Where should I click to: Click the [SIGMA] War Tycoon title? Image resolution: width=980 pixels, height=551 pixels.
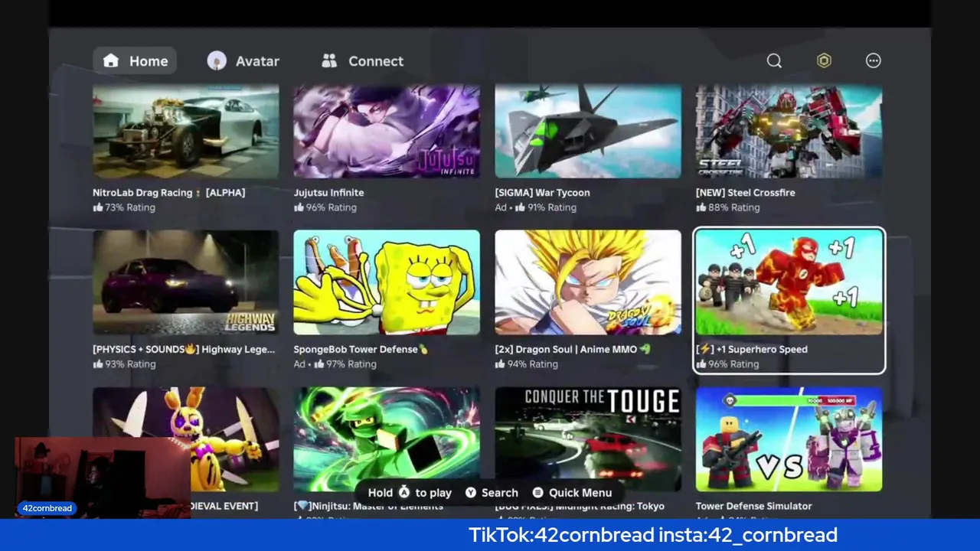(x=542, y=193)
